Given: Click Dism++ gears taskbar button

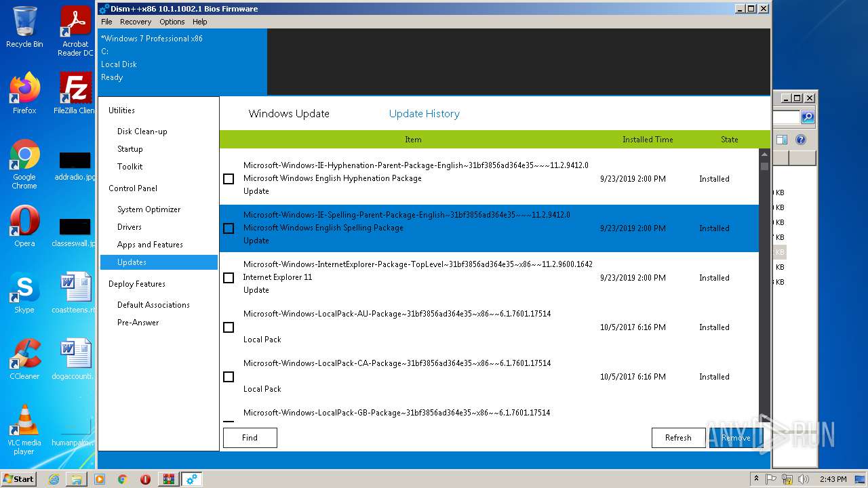Looking at the screenshot, I should click(192, 479).
